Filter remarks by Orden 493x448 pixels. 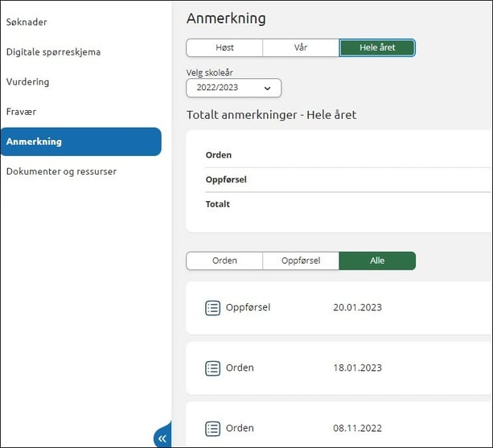(x=224, y=261)
